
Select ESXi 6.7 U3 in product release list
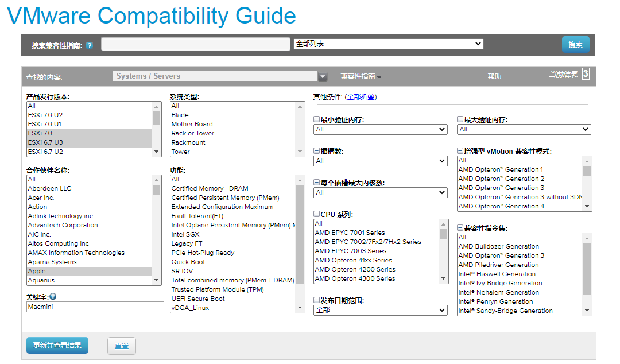point(90,142)
